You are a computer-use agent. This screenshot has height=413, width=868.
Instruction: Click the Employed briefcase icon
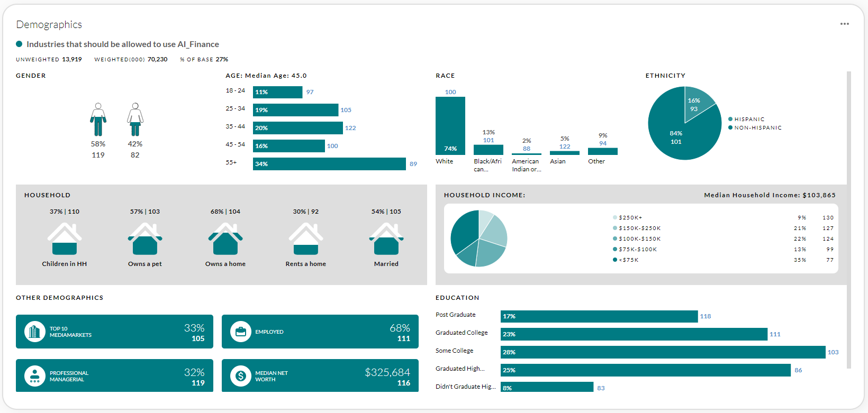pyautogui.click(x=241, y=332)
